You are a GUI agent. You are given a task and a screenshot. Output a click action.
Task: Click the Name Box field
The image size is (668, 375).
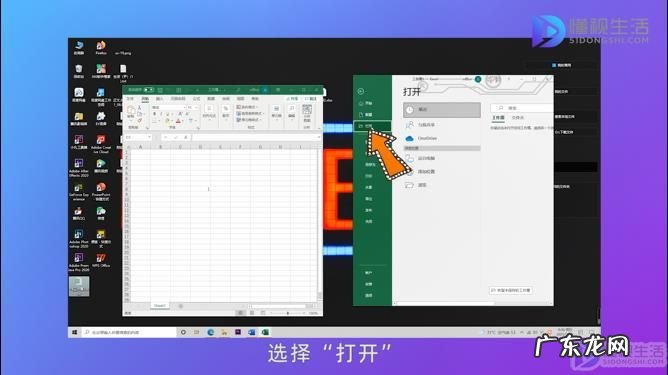(138, 137)
